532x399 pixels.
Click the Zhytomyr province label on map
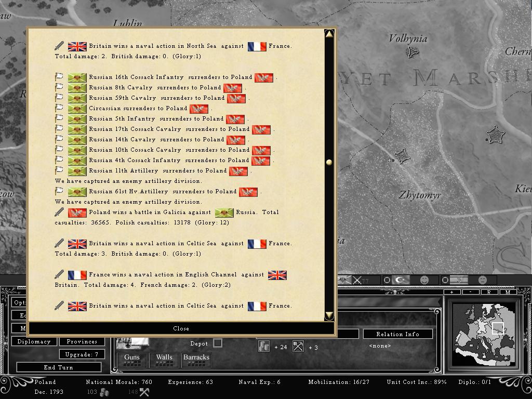coord(420,195)
